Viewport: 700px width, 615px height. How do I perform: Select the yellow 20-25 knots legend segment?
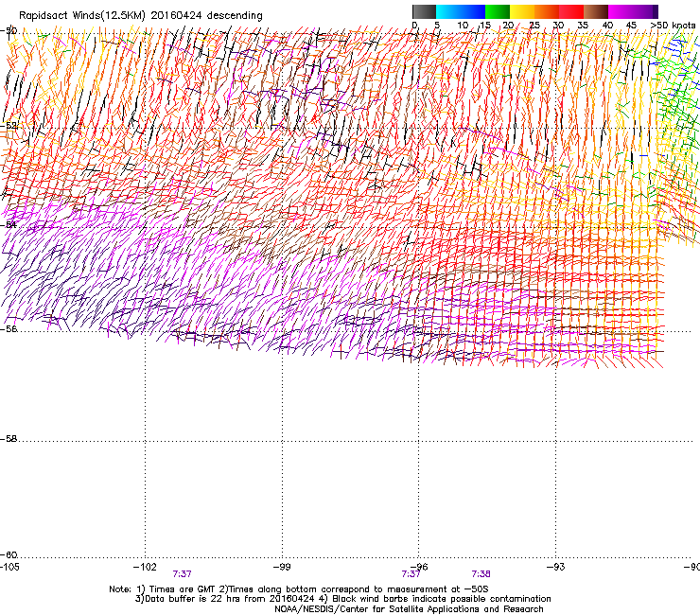(x=522, y=11)
